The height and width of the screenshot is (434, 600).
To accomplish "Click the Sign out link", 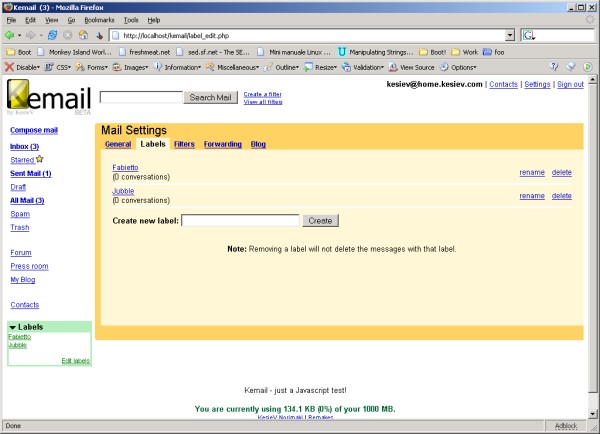I will 570,84.
